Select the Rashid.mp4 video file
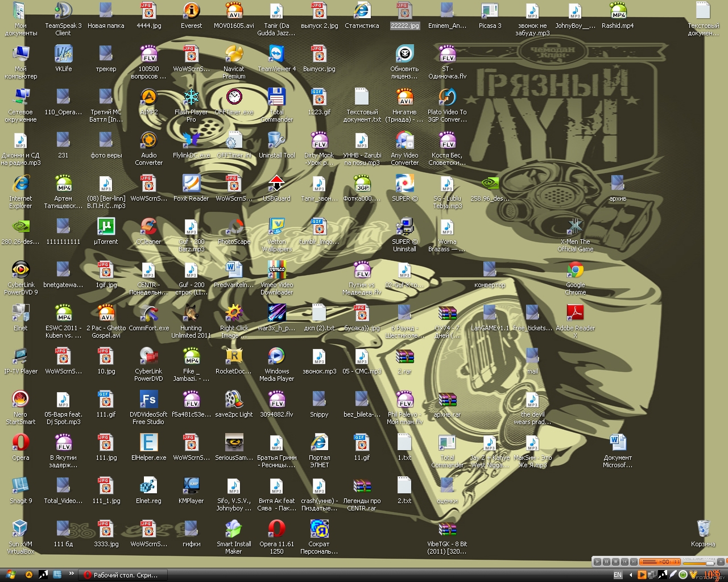728x582 pixels. (x=618, y=15)
